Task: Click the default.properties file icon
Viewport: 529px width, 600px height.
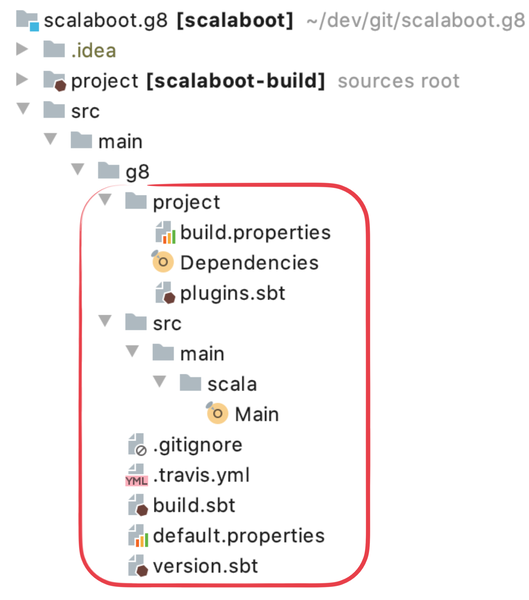Action: 138,536
